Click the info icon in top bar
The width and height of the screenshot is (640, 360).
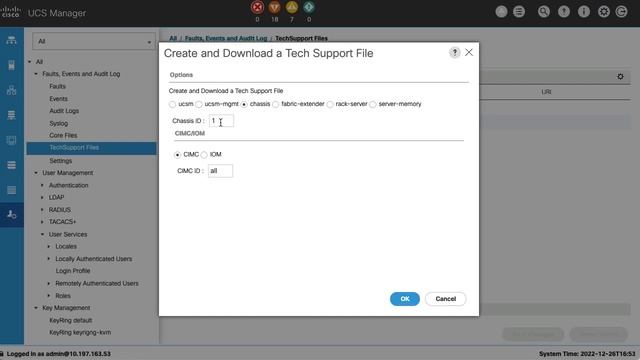(584, 11)
